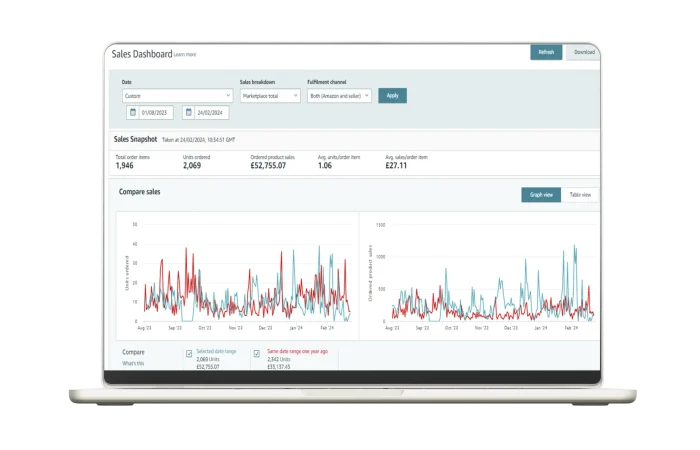700x450 pixels.
Task: Open the Date range Custom dropdown
Action: 177,96
